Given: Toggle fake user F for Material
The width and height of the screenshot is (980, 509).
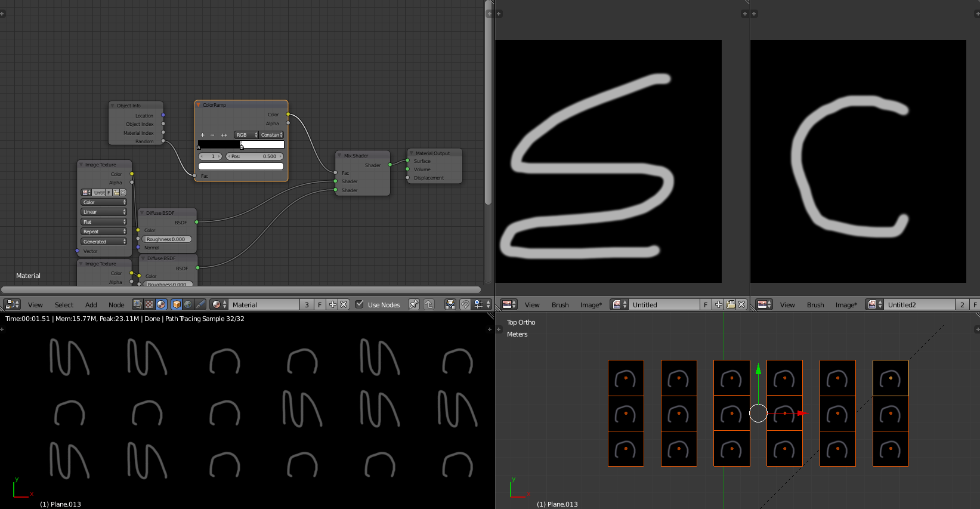Looking at the screenshot, I should 320,304.
